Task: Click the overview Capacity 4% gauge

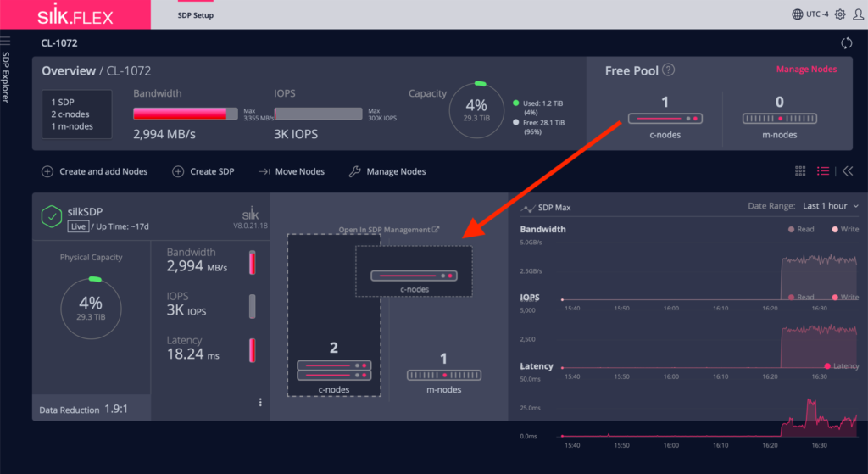Action: pos(476,109)
